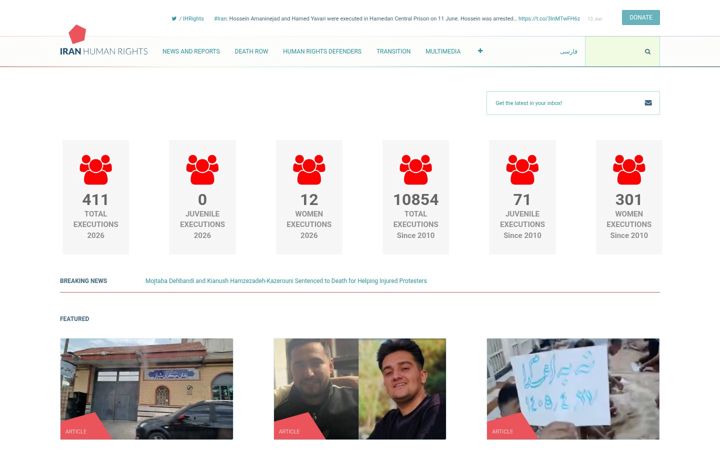The width and height of the screenshot is (720, 450).
Task: Click the people icon above 71
Action: 522,169
